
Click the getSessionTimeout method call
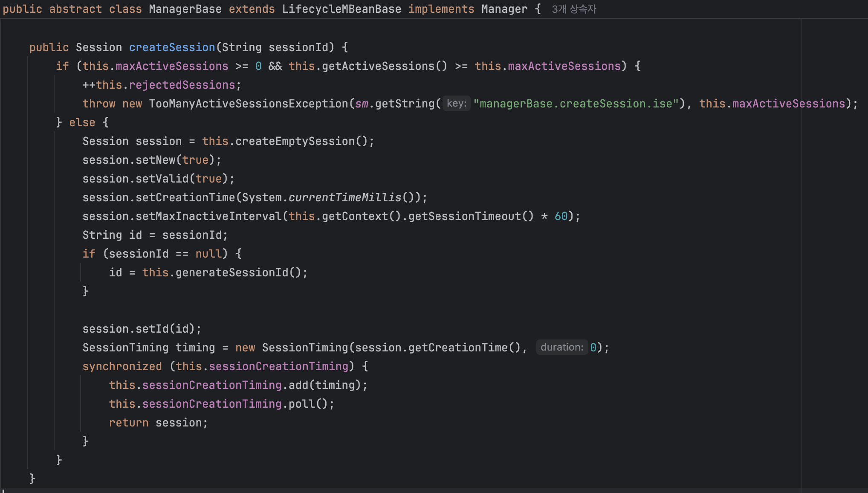pyautogui.click(x=464, y=216)
